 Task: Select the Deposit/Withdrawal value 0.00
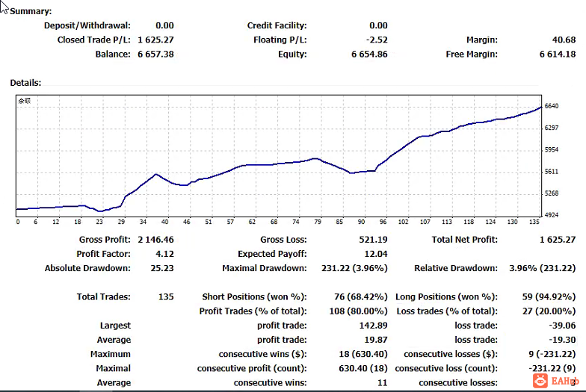pos(164,25)
